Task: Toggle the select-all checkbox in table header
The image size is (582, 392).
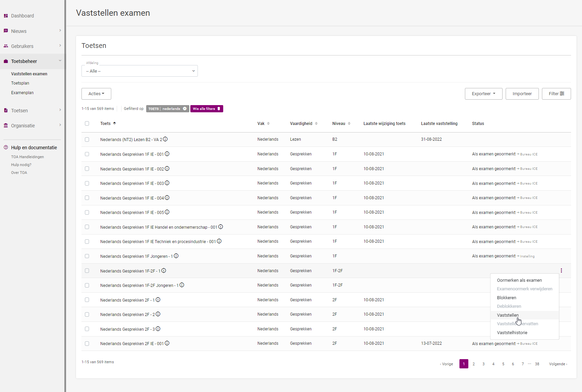Action: pyautogui.click(x=87, y=124)
